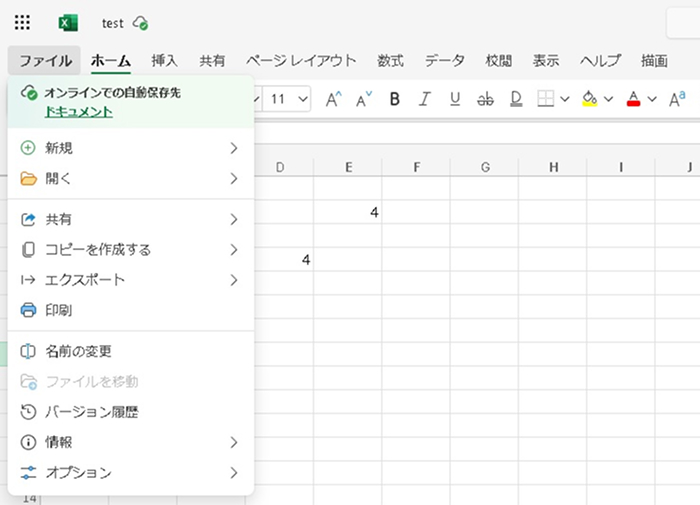Click the 情報 info circle icon

click(28, 442)
